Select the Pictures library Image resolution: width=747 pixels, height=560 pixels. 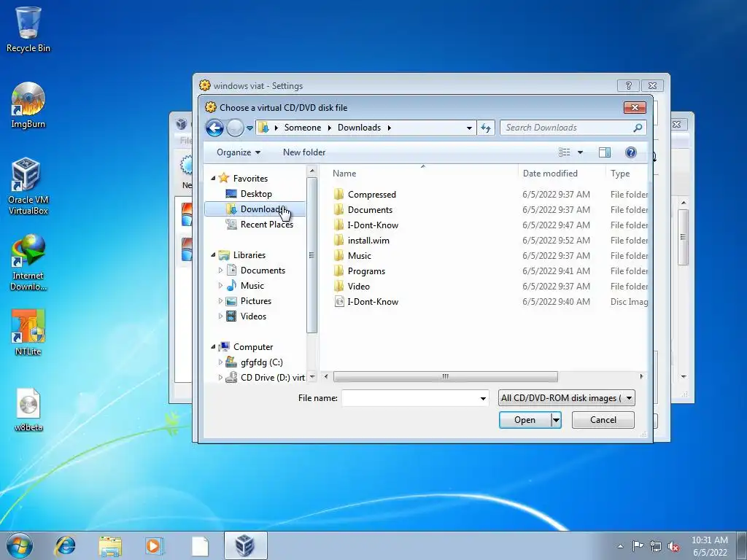(x=256, y=301)
